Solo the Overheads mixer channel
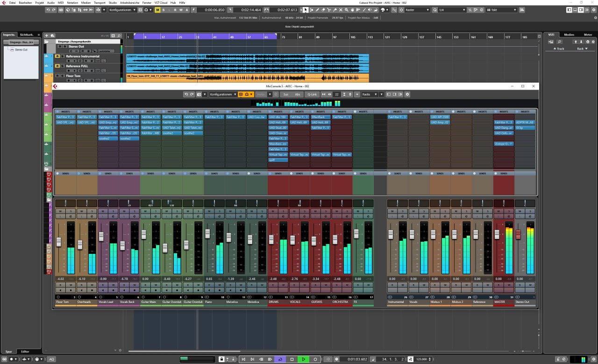 [x=92, y=211]
